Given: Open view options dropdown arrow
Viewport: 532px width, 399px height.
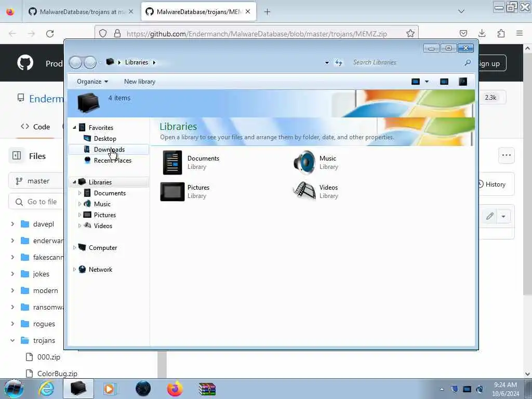Looking at the screenshot, I should pos(427,82).
